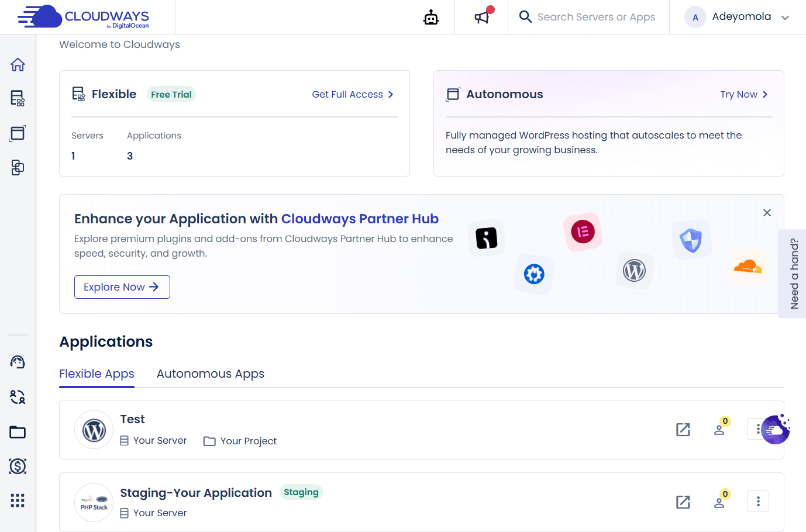Open the Add-ons sidebar icon

pyautogui.click(x=18, y=168)
